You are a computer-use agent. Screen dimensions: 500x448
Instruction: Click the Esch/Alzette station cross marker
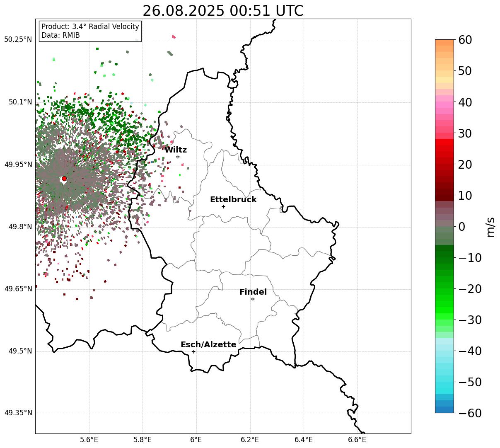[x=193, y=351]
